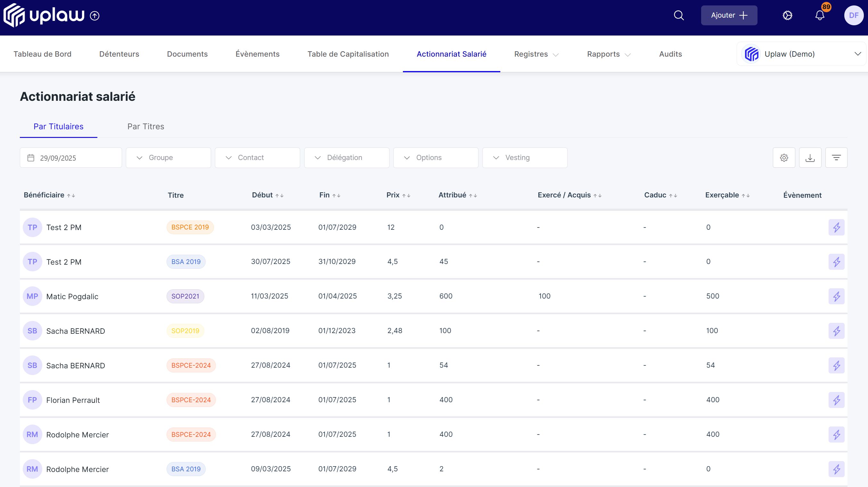Sort by Bénéficiaire column arrows

tap(71, 196)
